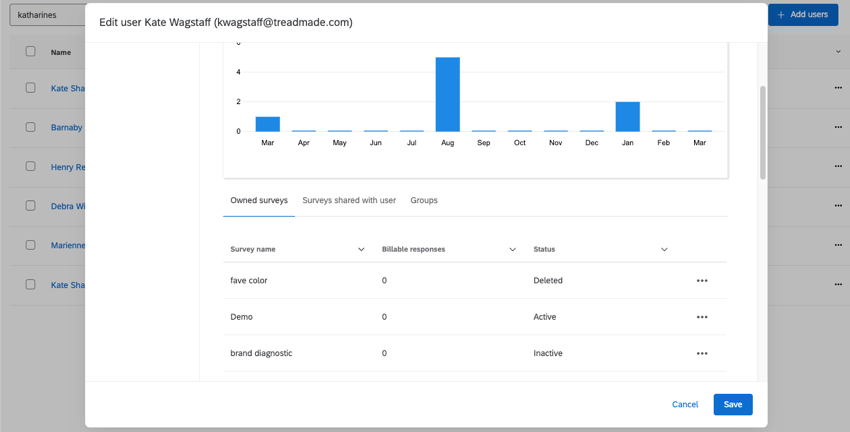This screenshot has height=432, width=850.
Task: Check the box for Henry row
Action: [x=30, y=167]
